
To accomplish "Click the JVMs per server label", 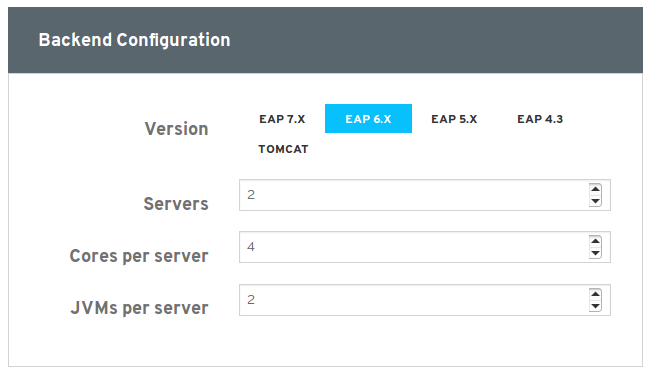I will (x=139, y=308).
